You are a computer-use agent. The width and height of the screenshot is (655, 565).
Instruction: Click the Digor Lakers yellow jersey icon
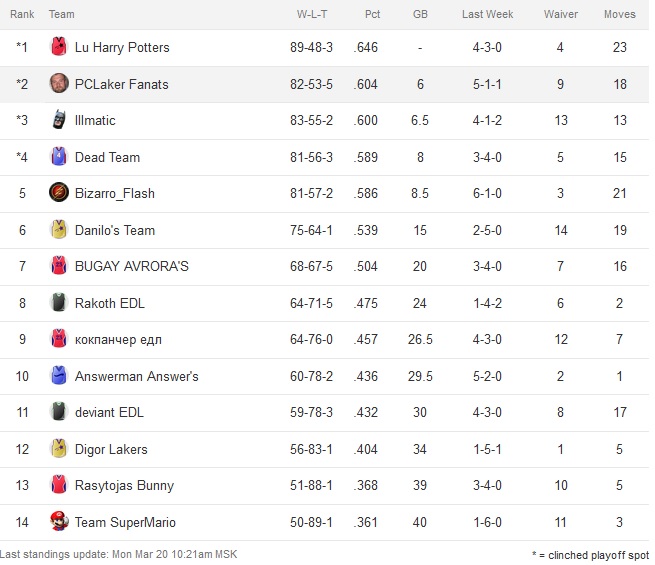click(x=58, y=449)
